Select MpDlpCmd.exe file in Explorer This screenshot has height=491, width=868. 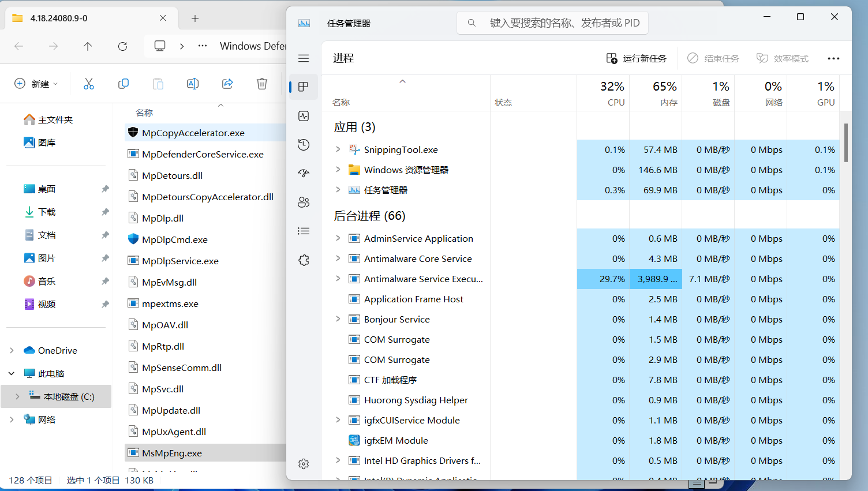pos(205,239)
